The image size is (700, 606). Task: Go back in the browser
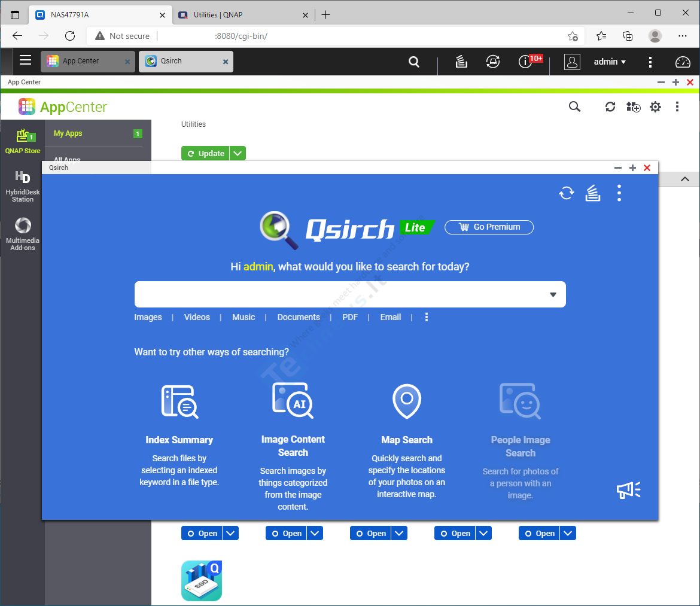click(x=17, y=36)
